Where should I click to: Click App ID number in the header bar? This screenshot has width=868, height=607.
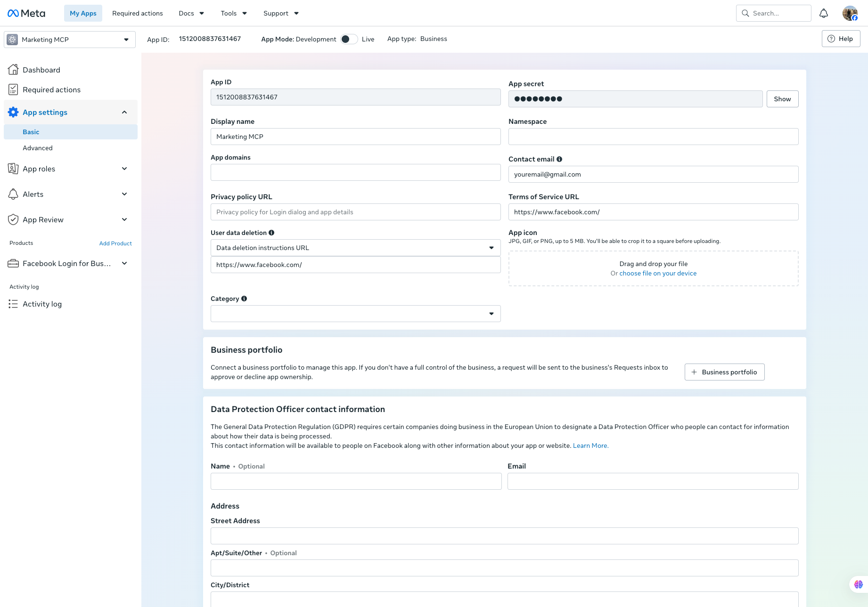point(210,39)
